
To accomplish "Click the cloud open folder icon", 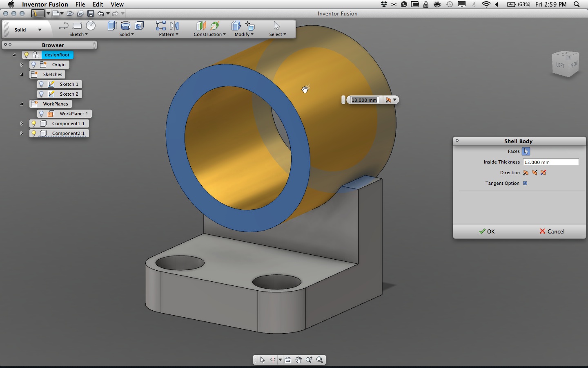I will 80,13.
